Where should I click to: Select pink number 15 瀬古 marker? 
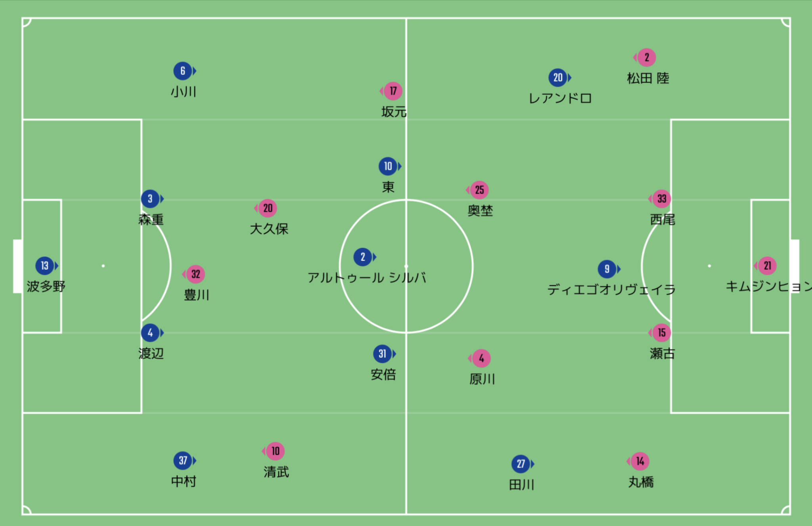click(661, 333)
